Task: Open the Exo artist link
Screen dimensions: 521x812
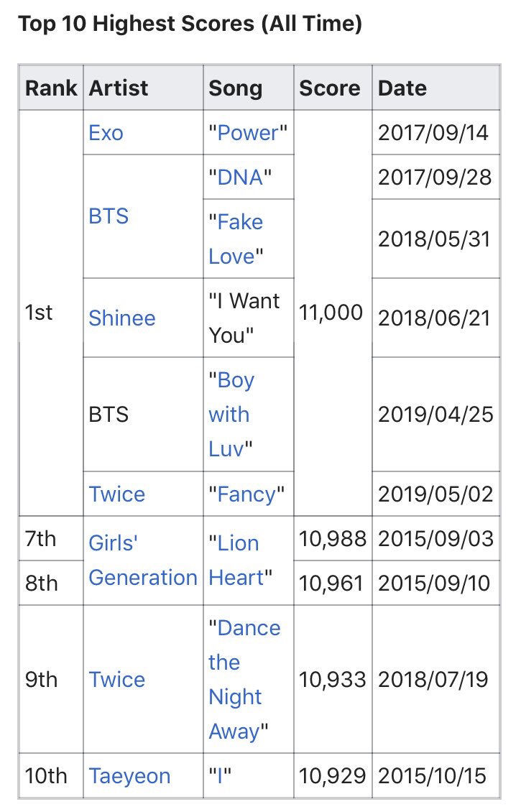Action: 106,133
